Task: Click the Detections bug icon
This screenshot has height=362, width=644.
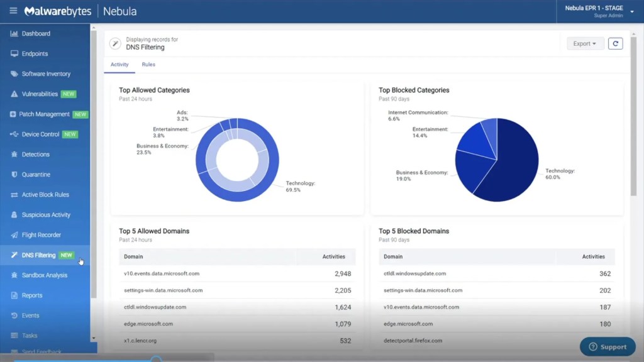Action: [14, 155]
